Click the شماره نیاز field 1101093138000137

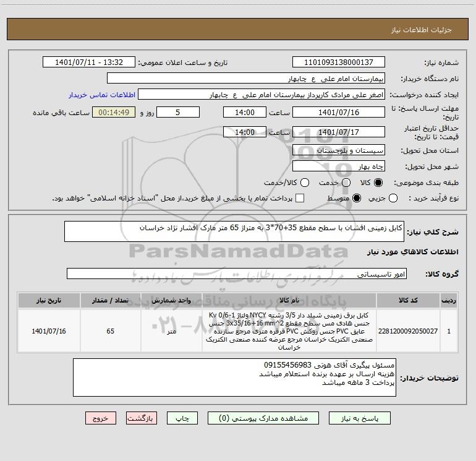(339, 62)
